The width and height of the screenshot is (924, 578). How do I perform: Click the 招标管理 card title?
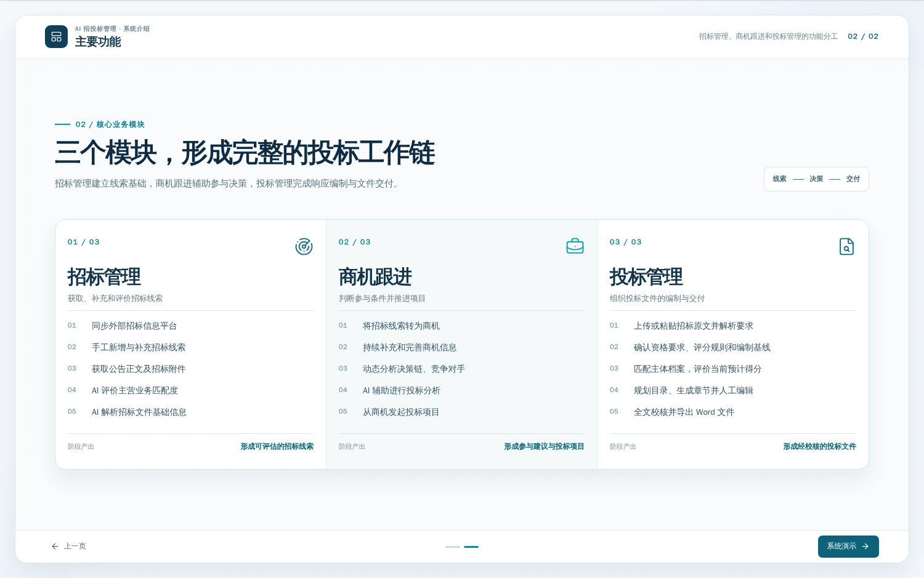click(x=104, y=277)
